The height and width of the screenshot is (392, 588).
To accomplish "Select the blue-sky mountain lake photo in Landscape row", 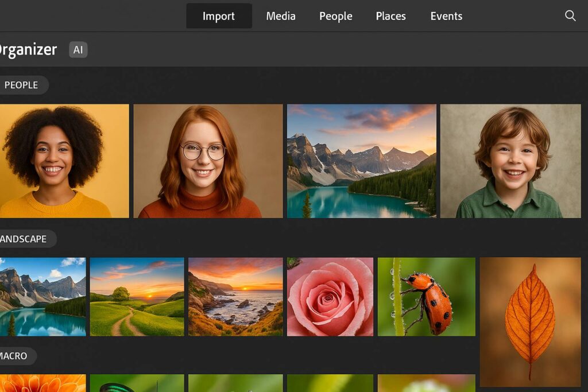I will pyautogui.click(x=42, y=296).
